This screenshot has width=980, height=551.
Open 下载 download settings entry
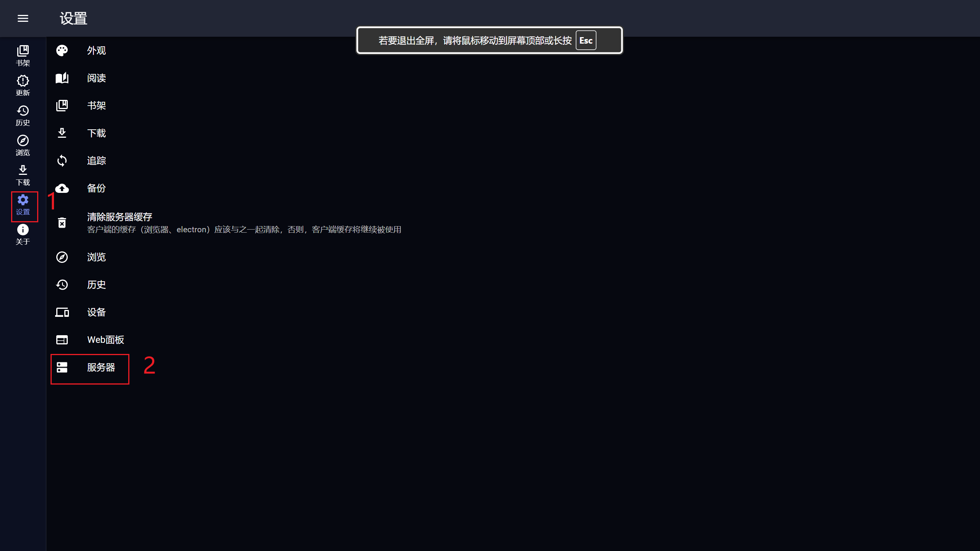pyautogui.click(x=96, y=133)
